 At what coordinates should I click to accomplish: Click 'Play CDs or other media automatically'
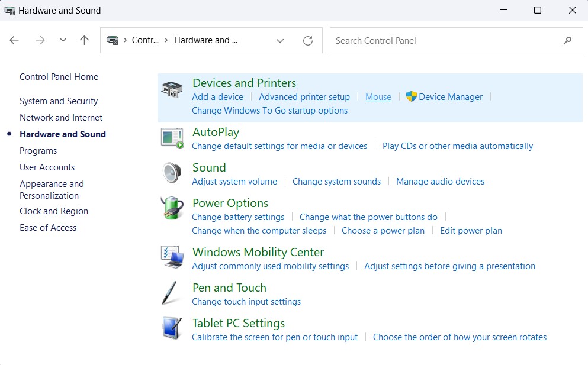click(458, 146)
